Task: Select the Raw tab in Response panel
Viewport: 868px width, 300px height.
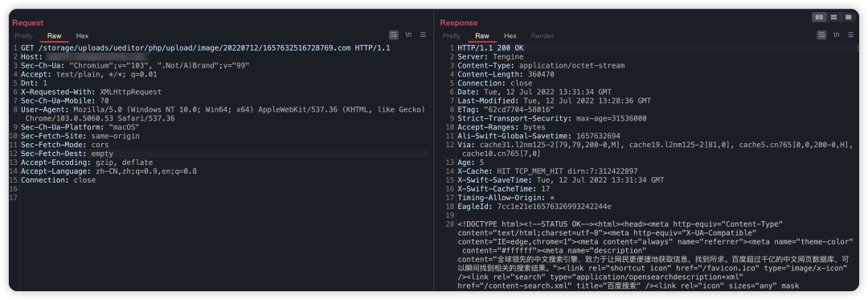Action: [482, 35]
